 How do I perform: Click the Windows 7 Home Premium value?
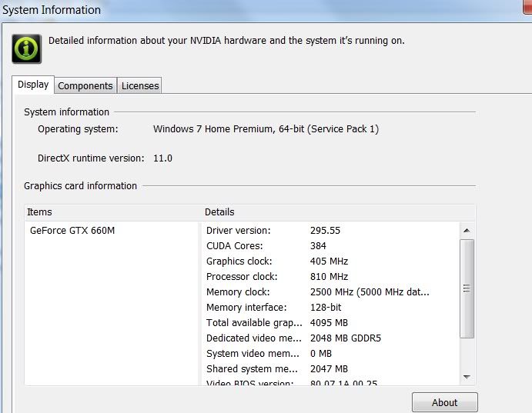pos(266,129)
